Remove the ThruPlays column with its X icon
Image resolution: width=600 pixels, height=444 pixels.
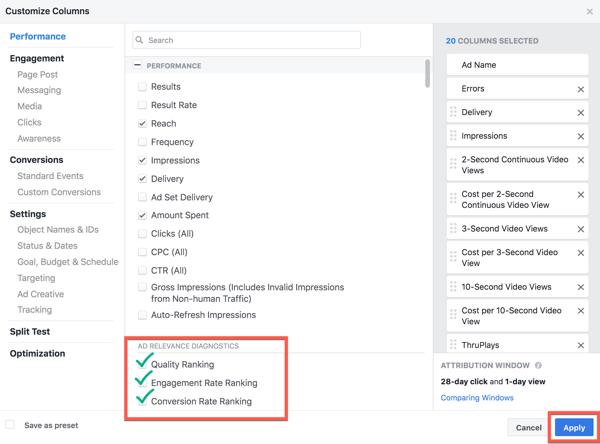click(x=580, y=346)
